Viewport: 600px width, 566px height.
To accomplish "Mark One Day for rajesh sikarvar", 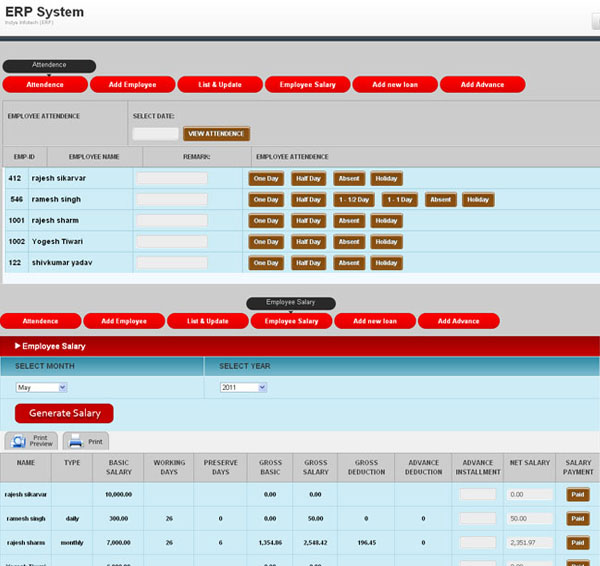I will click(266, 179).
